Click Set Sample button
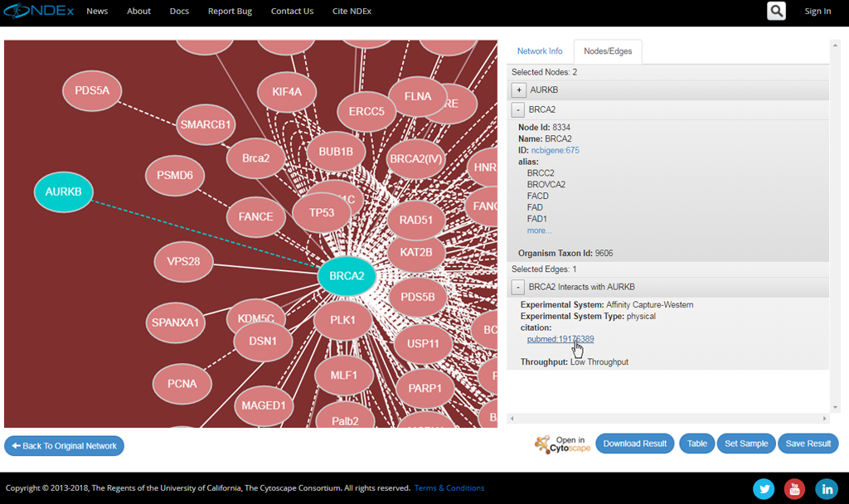 coord(746,444)
